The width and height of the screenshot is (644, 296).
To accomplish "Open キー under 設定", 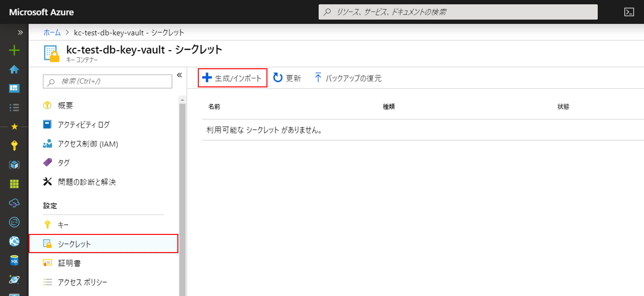I will [64, 224].
